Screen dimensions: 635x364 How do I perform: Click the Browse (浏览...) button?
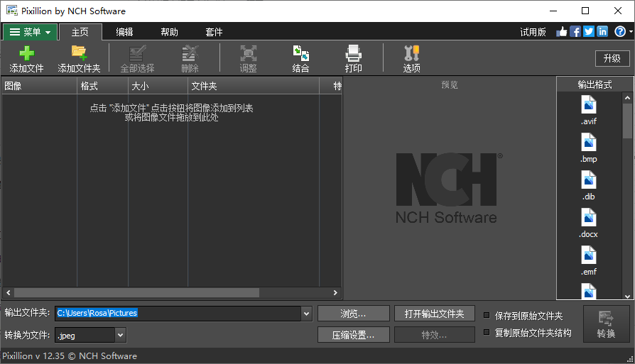coord(354,314)
